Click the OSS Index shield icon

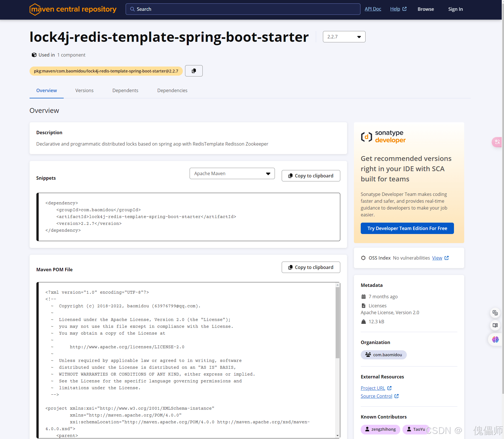tap(363, 258)
